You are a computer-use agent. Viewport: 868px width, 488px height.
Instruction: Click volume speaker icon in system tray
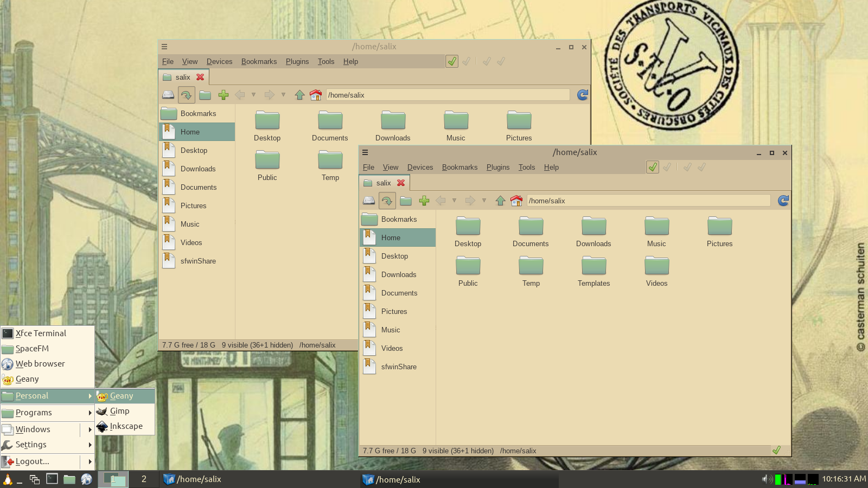[x=767, y=479]
